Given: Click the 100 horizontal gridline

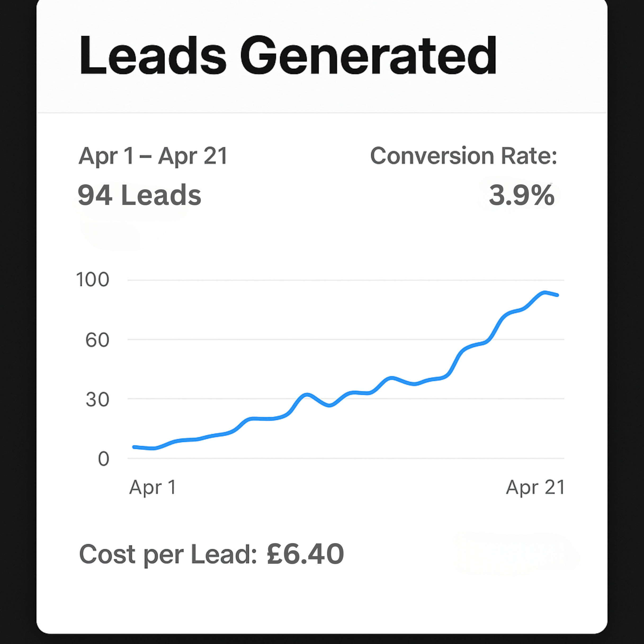Looking at the screenshot, I should pos(333,280).
